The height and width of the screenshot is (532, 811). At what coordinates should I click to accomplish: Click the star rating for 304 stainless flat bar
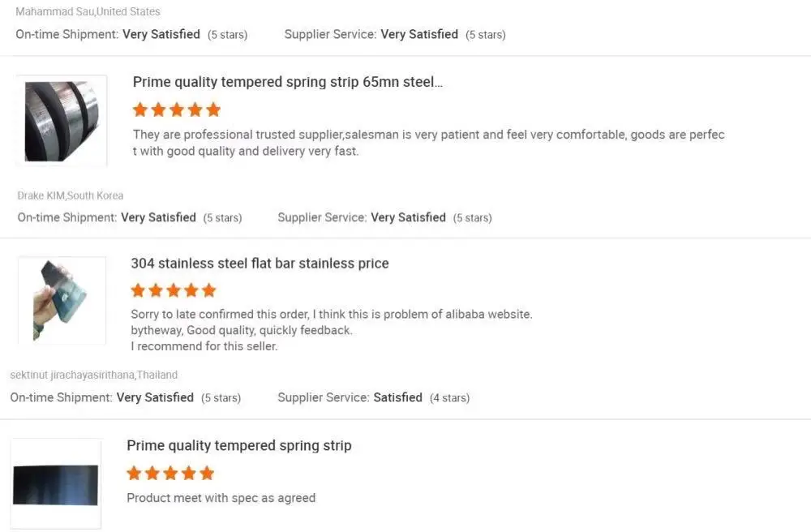pos(174,290)
